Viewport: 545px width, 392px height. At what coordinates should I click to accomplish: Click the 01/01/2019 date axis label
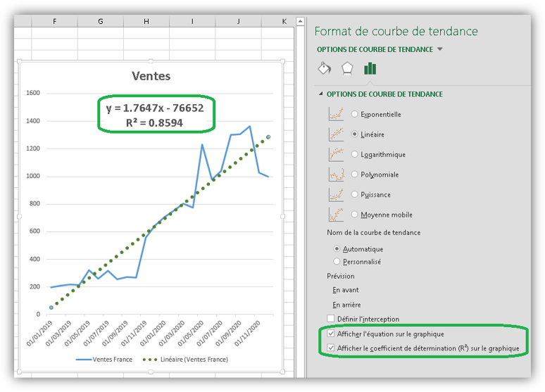39,334
